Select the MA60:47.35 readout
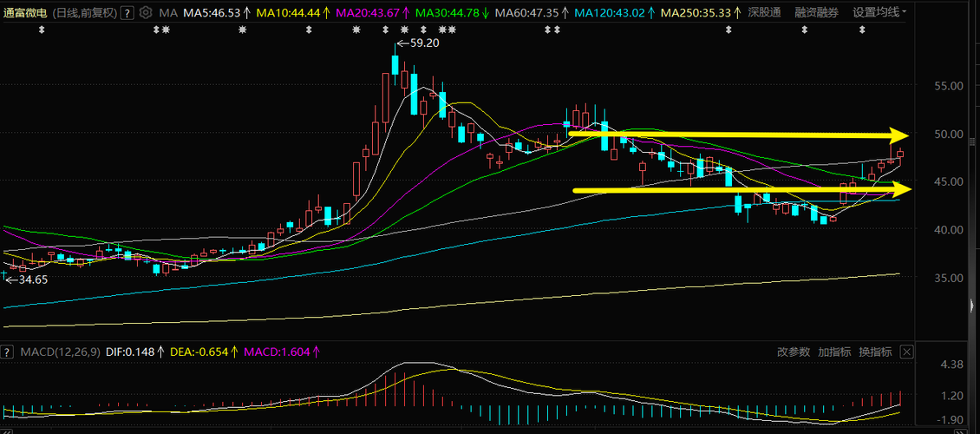 526,12
